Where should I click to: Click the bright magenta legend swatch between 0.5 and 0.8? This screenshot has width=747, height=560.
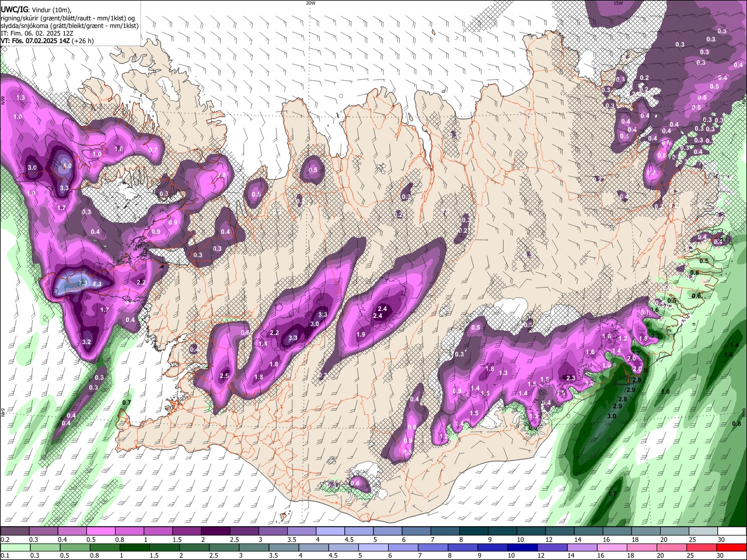[100, 531]
